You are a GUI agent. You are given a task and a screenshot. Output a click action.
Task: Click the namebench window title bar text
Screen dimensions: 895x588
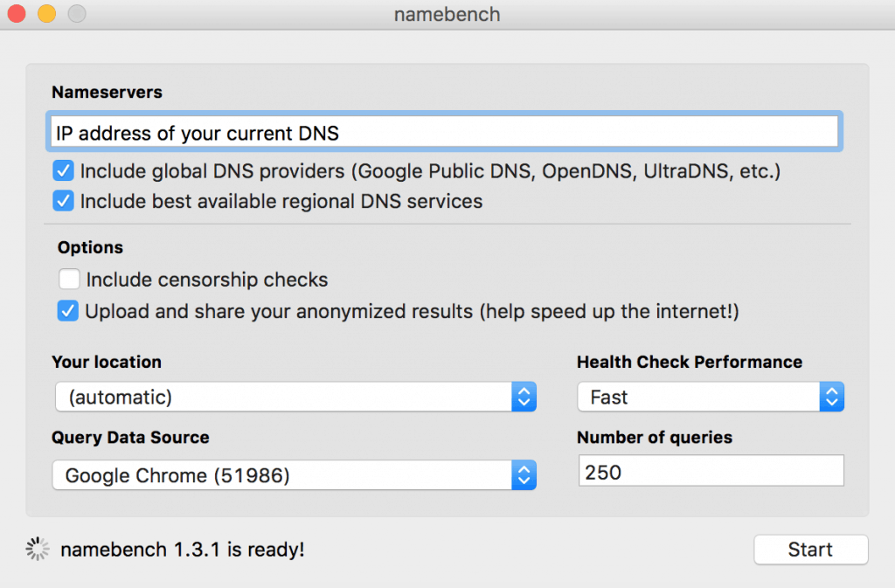pyautogui.click(x=447, y=15)
